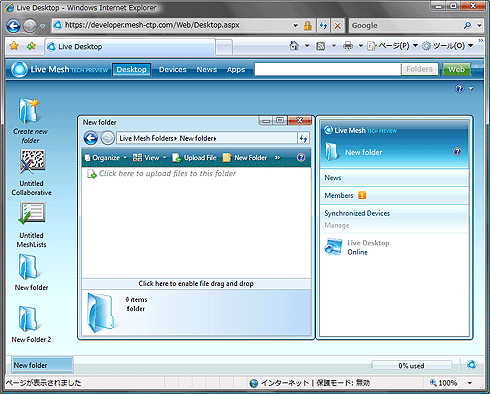Click the Upload File toolbar icon

177,158
